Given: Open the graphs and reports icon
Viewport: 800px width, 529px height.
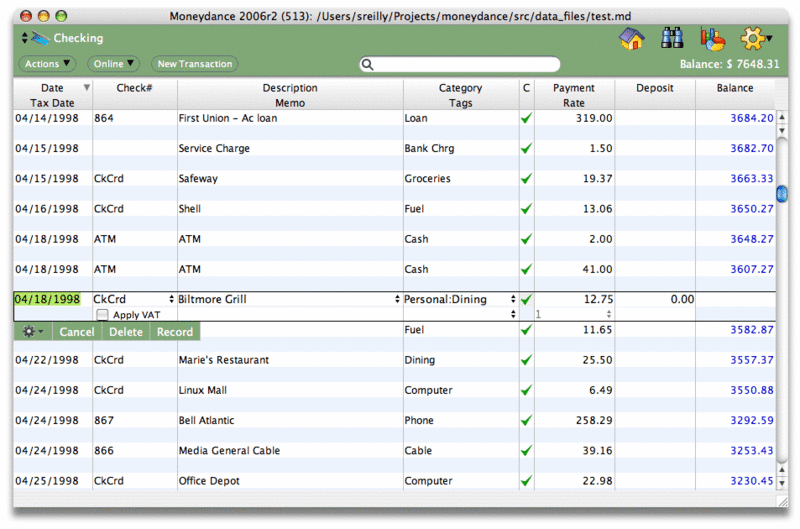Looking at the screenshot, I should click(x=712, y=39).
